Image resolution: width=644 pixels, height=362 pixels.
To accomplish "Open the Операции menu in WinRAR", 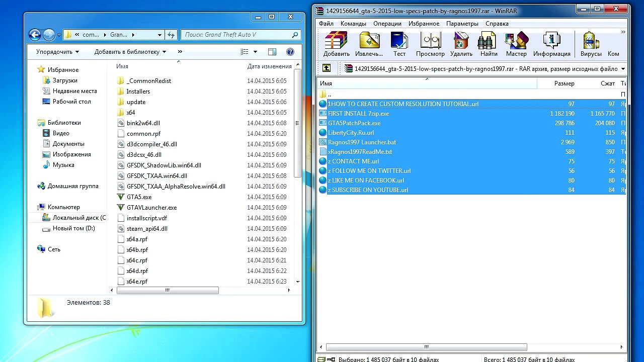I will 387,24.
